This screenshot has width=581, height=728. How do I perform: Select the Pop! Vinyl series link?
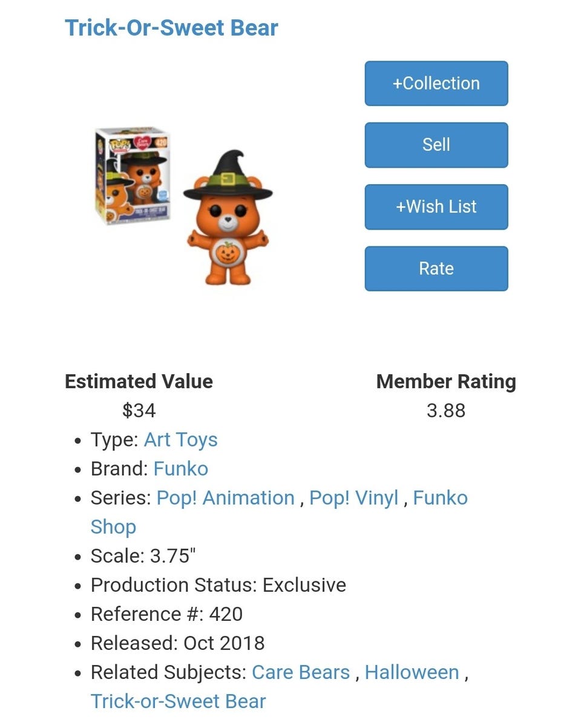point(353,498)
